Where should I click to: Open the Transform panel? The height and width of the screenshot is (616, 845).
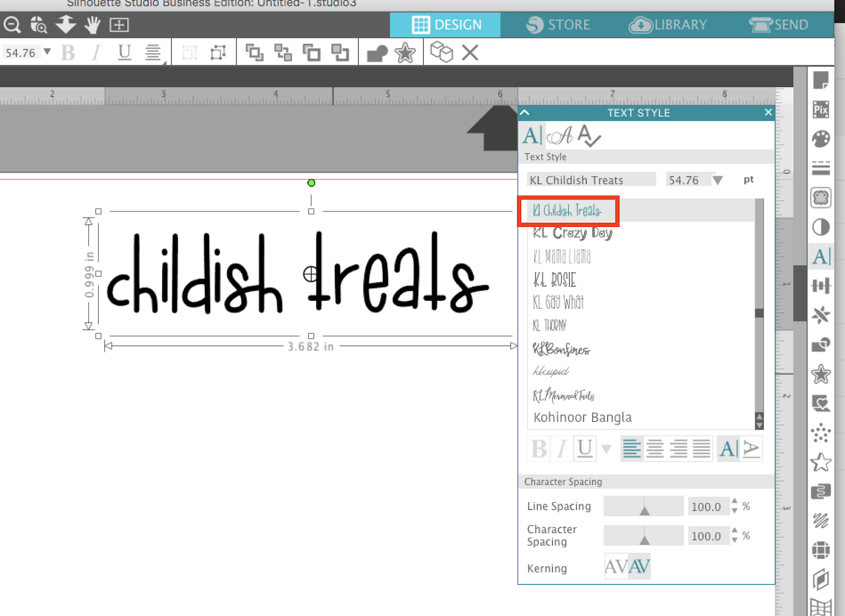[822, 287]
